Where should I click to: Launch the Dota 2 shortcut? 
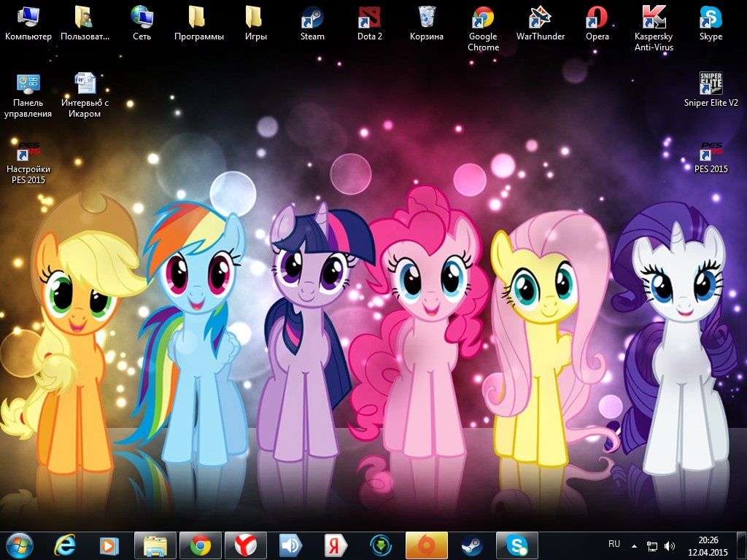click(x=370, y=23)
